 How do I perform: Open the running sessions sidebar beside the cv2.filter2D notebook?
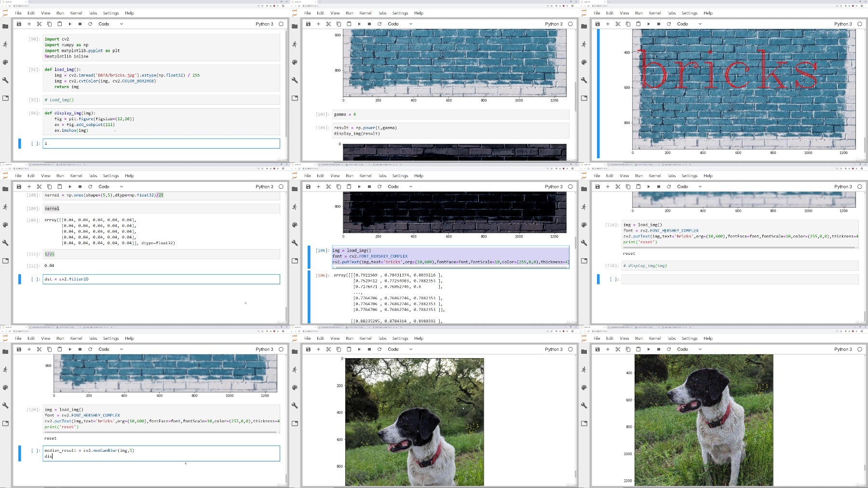(5, 207)
